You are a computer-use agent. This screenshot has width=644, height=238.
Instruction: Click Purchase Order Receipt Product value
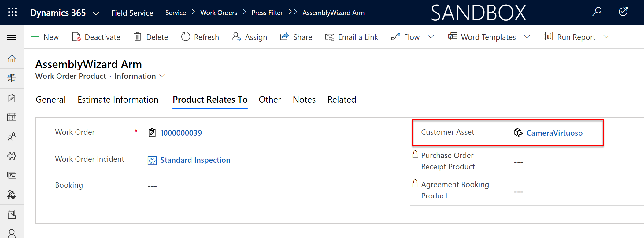518,162
